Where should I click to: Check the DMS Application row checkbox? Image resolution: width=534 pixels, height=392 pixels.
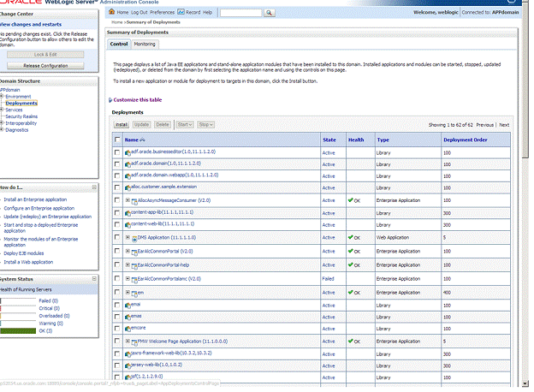(x=117, y=237)
